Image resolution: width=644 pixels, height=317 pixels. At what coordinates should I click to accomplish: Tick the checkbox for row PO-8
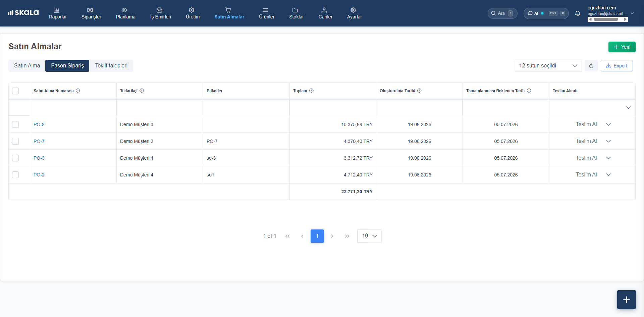tap(15, 124)
